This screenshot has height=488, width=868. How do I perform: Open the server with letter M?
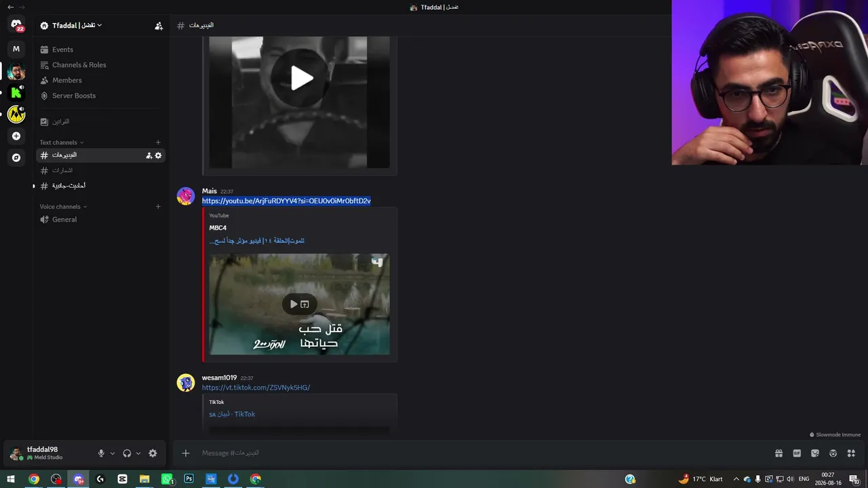tap(16, 49)
